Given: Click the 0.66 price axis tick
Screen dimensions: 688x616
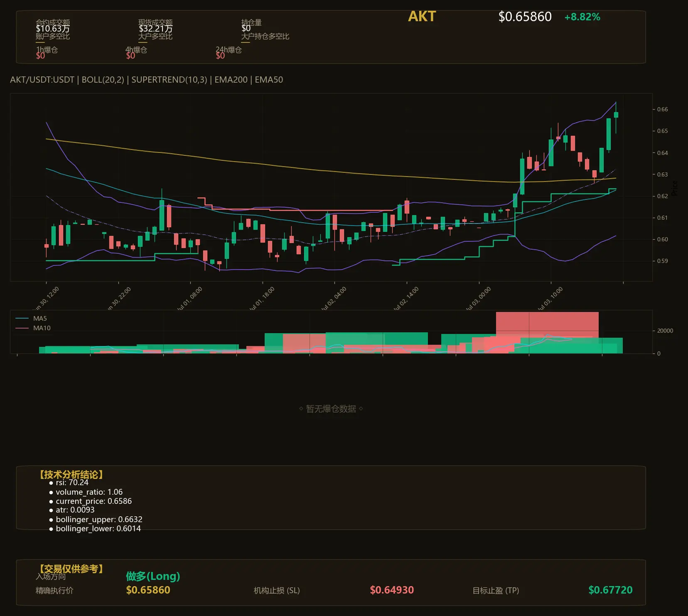Looking at the screenshot, I should point(663,109).
